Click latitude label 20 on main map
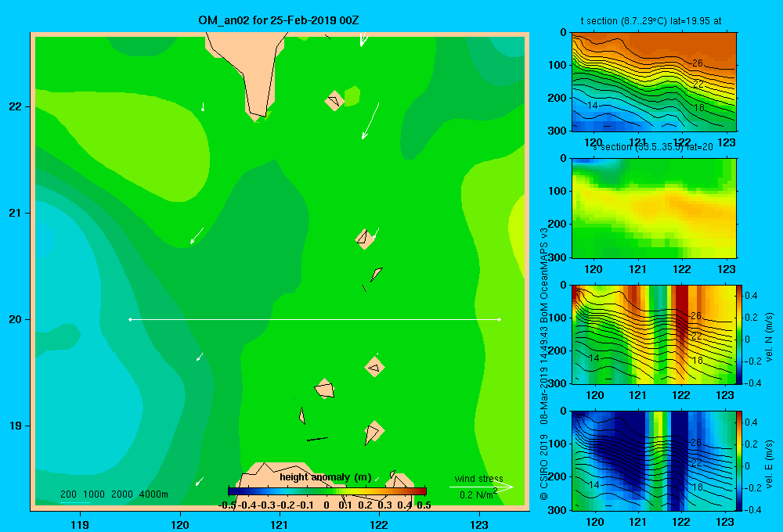Viewport: 783px width, 532px height. coord(16,319)
